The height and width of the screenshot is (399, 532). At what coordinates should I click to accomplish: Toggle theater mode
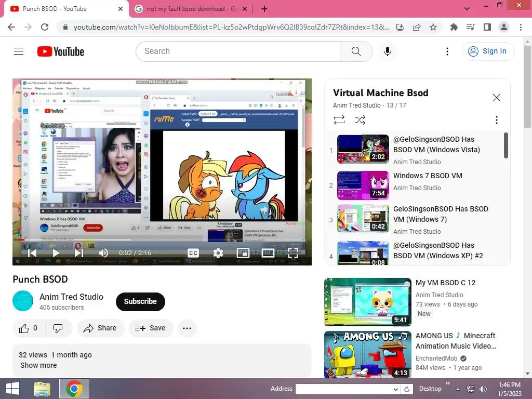268,253
